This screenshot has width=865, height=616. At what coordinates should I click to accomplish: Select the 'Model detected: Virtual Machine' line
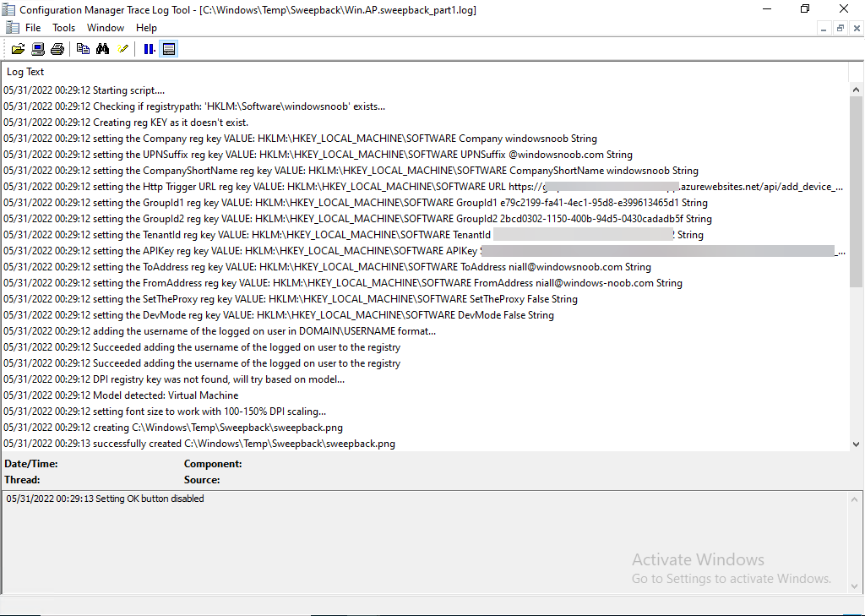pos(425,395)
